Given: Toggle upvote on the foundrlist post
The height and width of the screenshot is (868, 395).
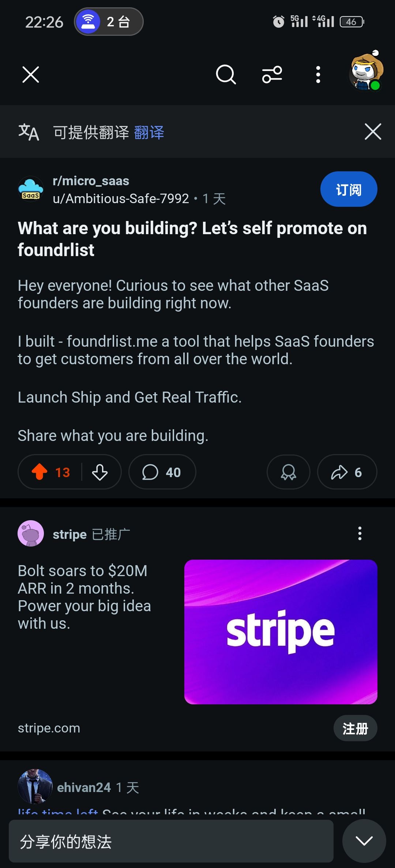Looking at the screenshot, I should [x=40, y=472].
